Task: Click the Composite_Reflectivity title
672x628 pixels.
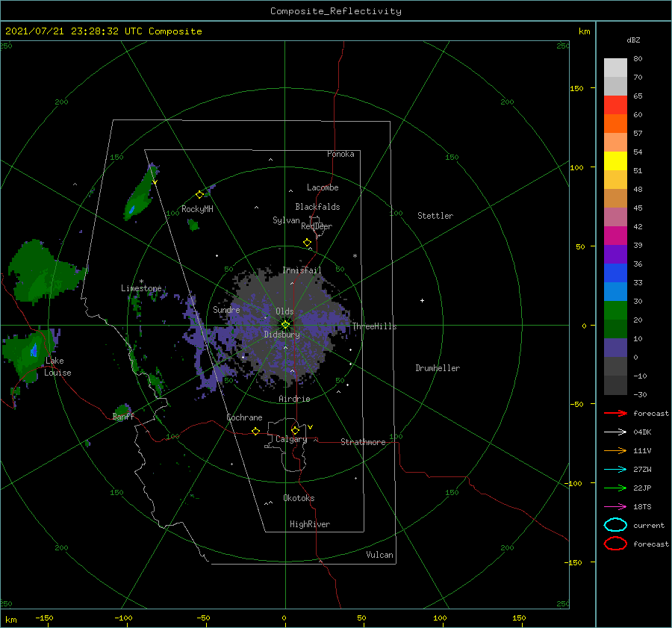Action: [336, 11]
